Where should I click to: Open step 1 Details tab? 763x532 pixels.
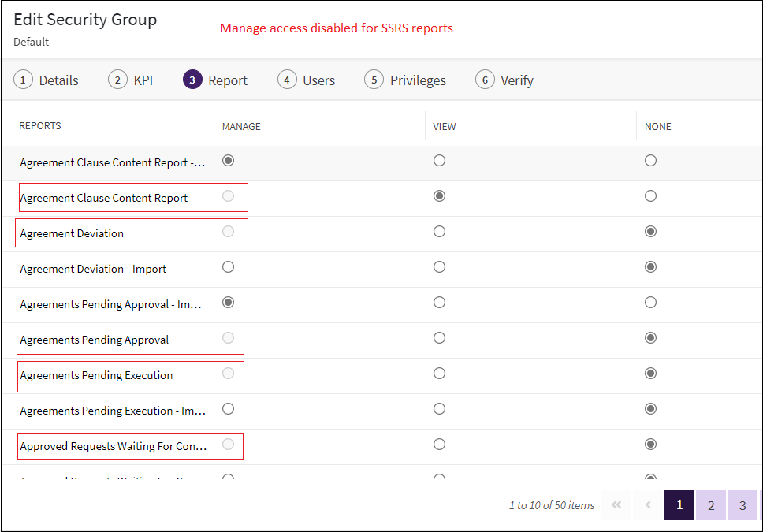pos(47,80)
